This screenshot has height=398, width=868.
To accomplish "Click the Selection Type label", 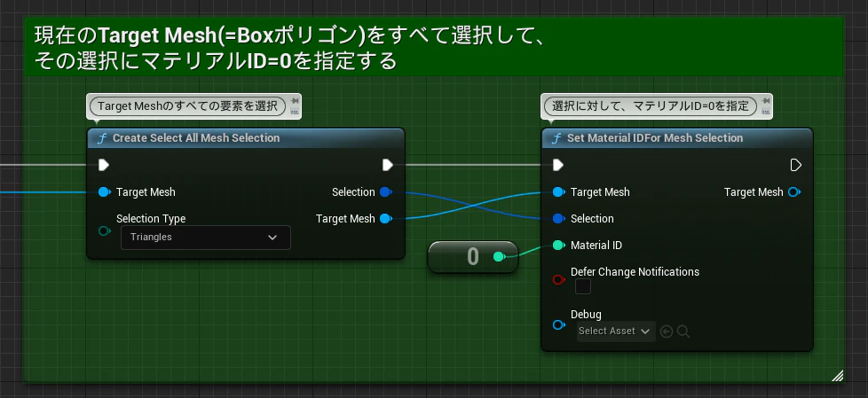I will click(x=151, y=218).
